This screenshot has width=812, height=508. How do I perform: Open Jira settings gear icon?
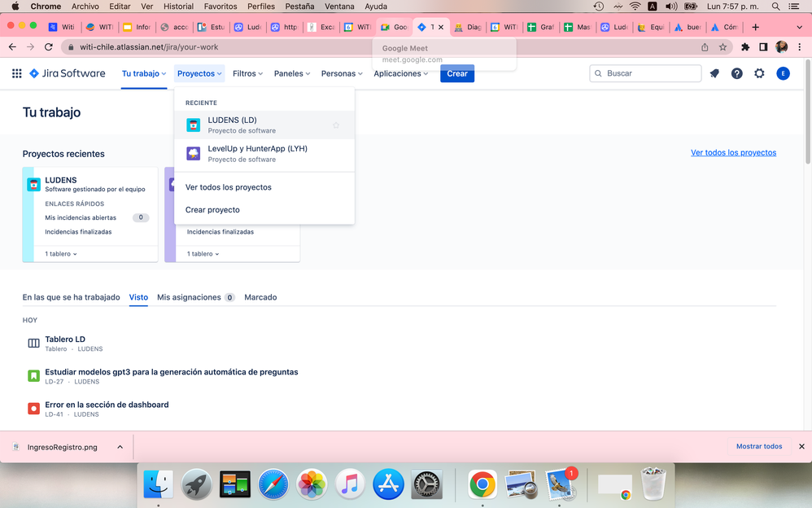pos(759,73)
